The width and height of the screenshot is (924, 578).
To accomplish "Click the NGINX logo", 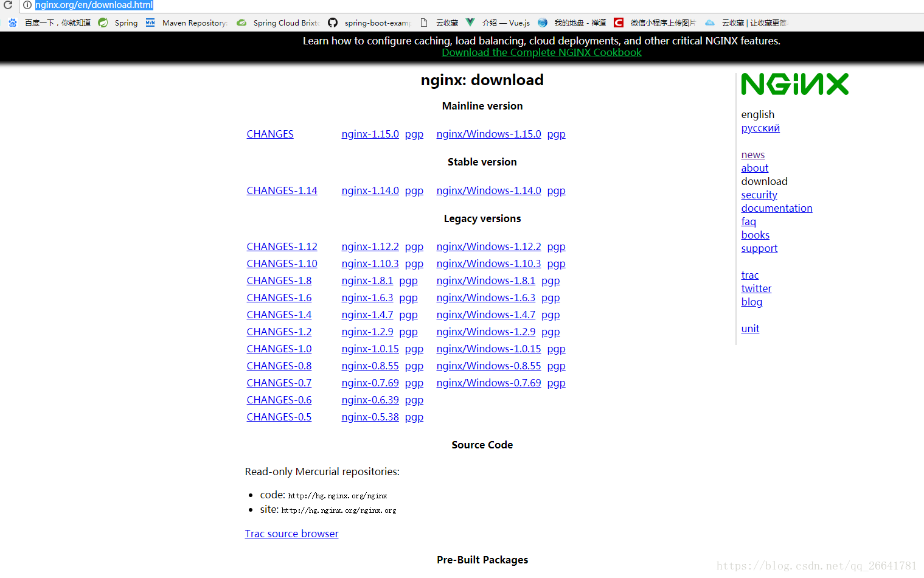I will pyautogui.click(x=795, y=84).
